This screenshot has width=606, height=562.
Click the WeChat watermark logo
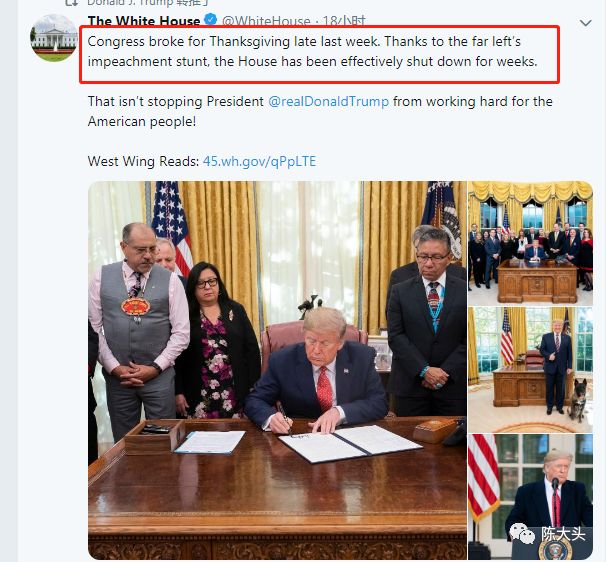click(522, 533)
